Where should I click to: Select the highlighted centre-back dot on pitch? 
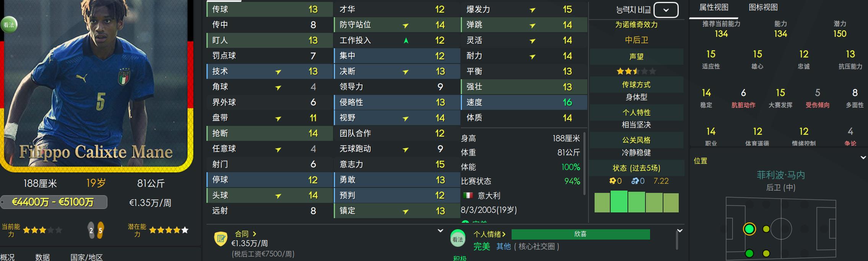(x=749, y=229)
